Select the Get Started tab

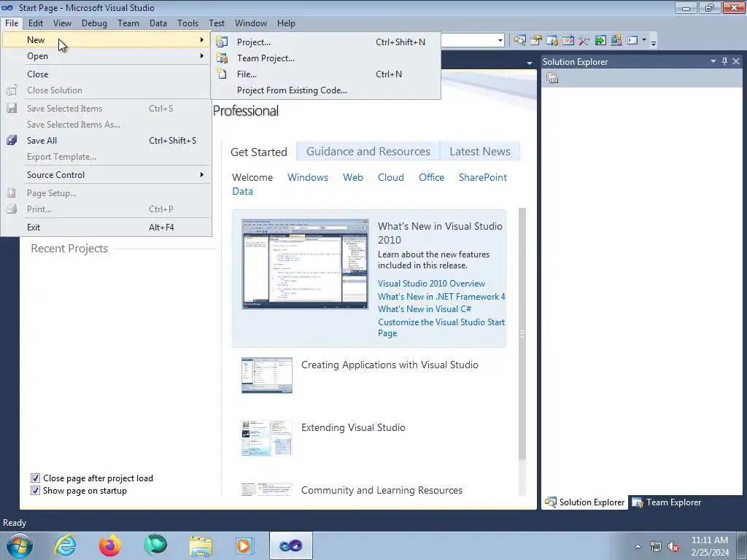click(x=259, y=152)
